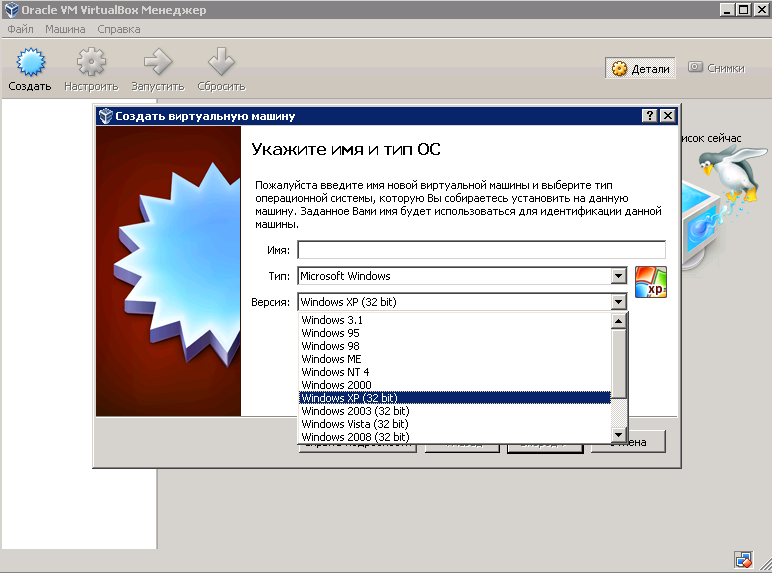Click the VirtualBox icon in main title bar
Viewport: 772px width, 573px height.
point(11,10)
